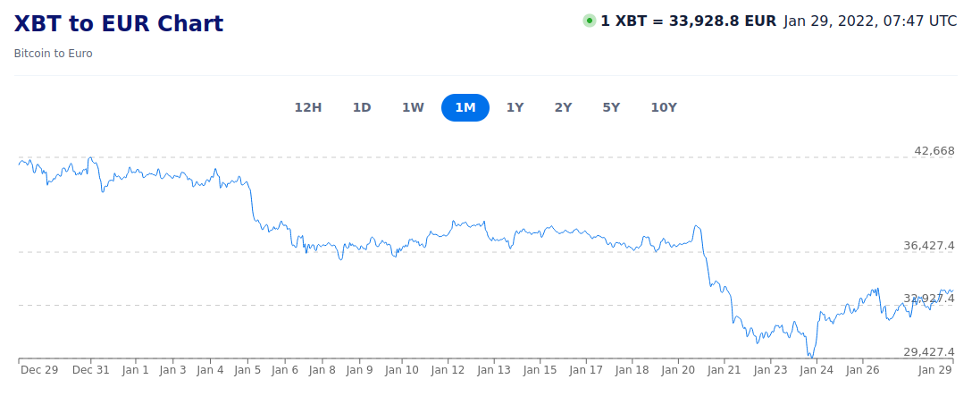Click the 42,668 y-axis label

click(934, 151)
